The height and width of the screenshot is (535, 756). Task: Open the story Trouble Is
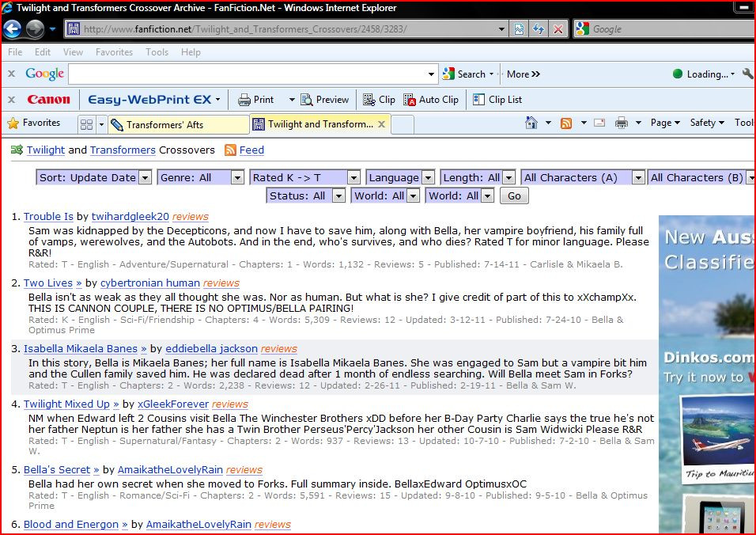[48, 217]
